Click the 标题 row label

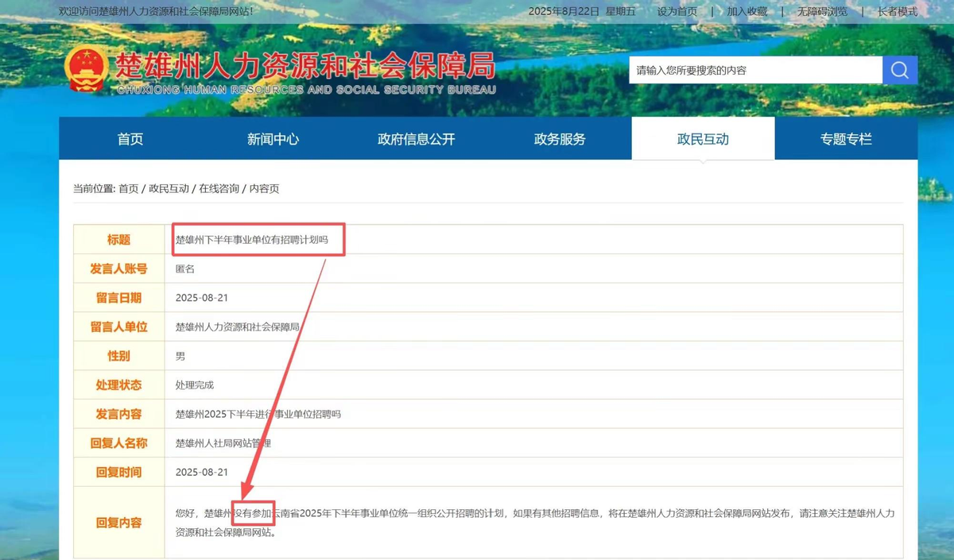pyautogui.click(x=119, y=240)
